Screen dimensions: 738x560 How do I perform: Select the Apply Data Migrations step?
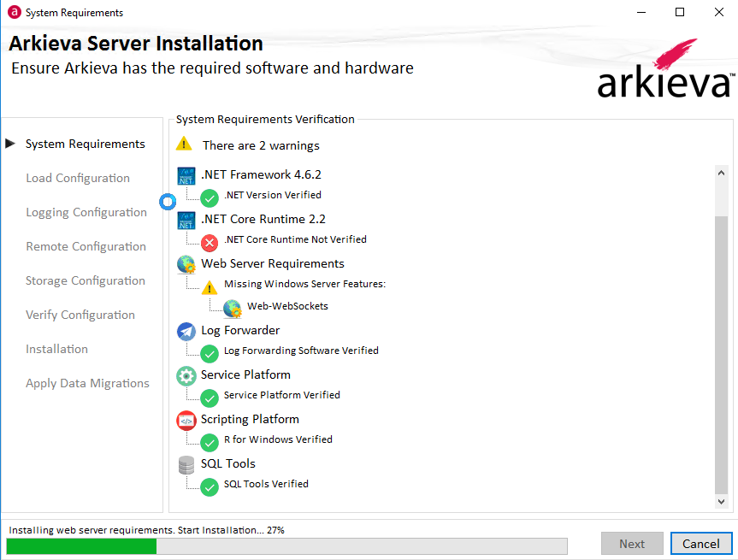coord(87,384)
